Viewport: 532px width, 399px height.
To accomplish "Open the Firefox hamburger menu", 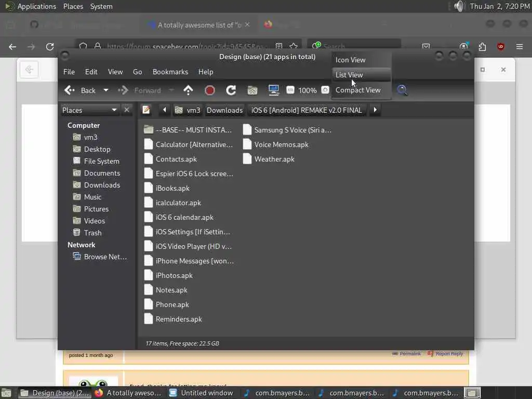I will [x=520, y=46].
